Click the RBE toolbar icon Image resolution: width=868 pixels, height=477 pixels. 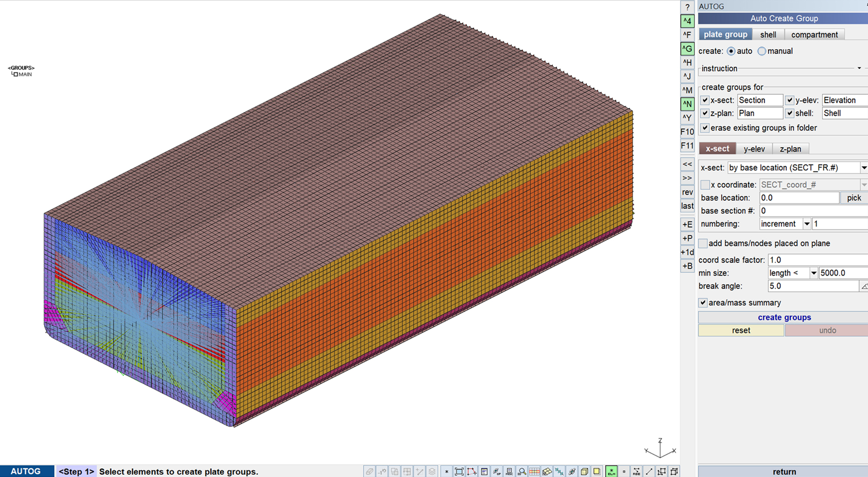click(x=636, y=471)
